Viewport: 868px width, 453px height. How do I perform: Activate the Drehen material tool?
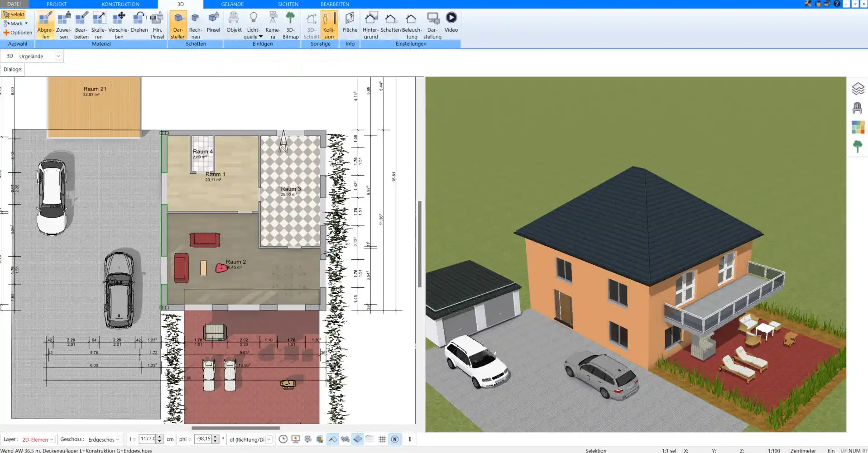coord(139,25)
